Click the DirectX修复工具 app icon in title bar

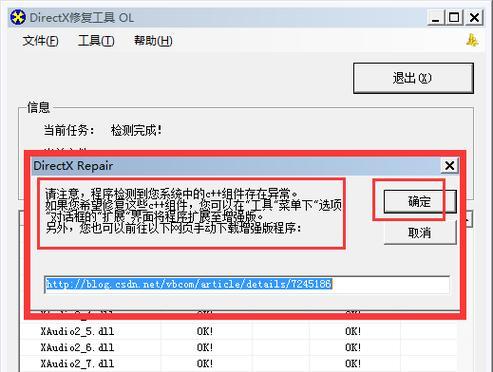click(x=18, y=17)
